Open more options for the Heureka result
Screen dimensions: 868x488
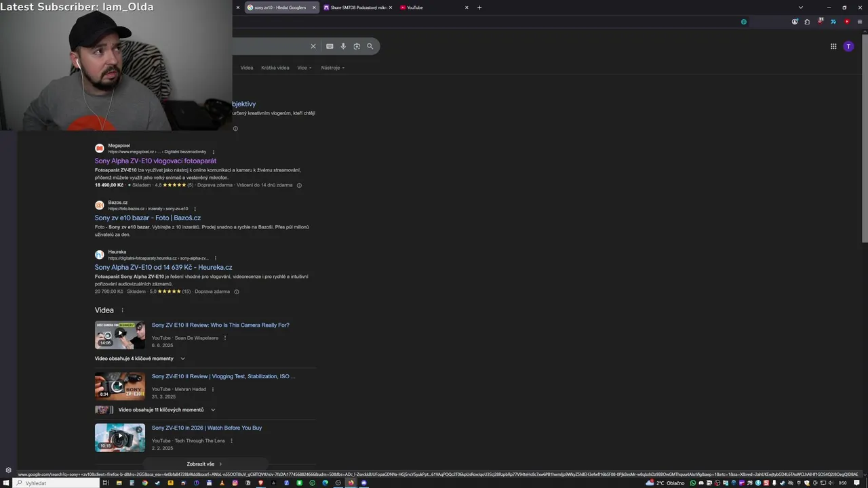216,258
